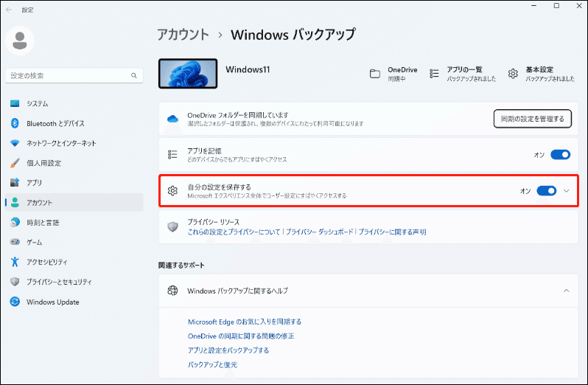The image size is (588, 385).
Task: Click the search magnifier icon
Action: (x=134, y=75)
